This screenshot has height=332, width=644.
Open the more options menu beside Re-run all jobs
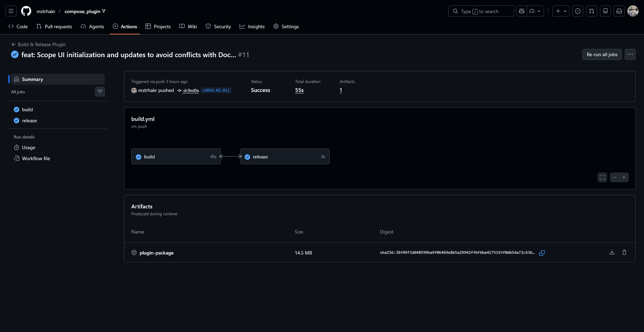pyautogui.click(x=630, y=54)
